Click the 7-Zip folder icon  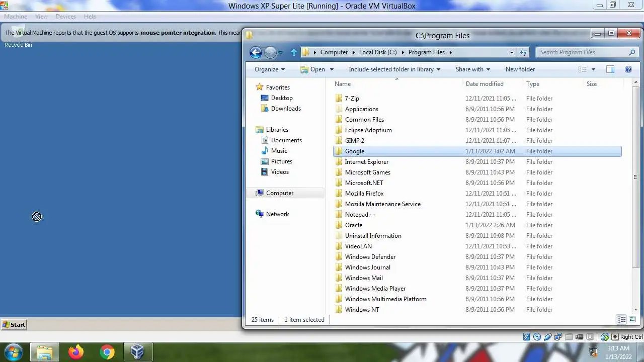[x=339, y=99]
